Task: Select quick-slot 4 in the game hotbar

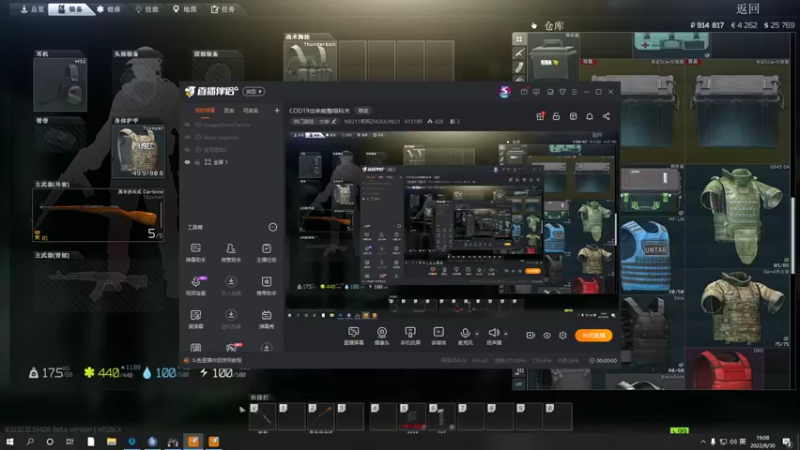Action: [383, 416]
